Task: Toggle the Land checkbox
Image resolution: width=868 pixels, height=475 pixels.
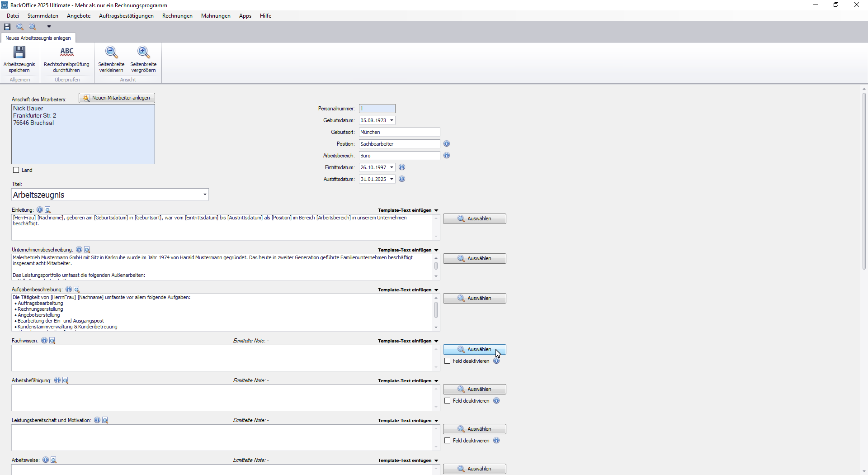Action: [16, 170]
